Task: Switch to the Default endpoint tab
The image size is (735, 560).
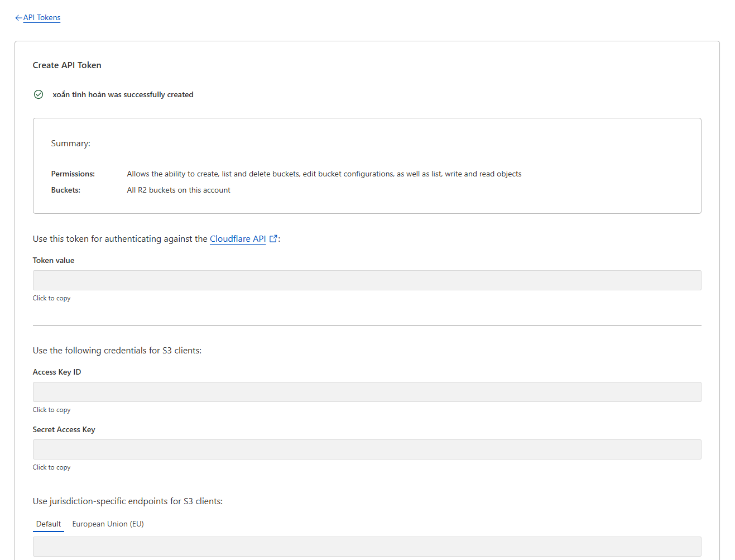Action: point(49,524)
